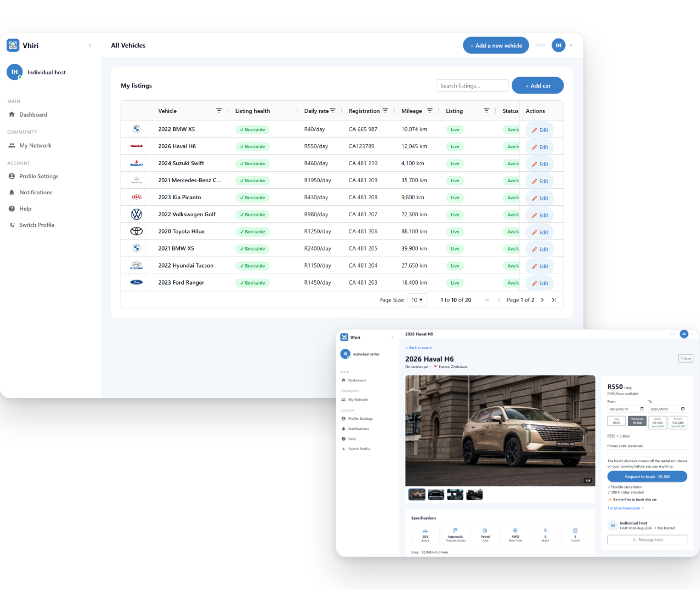
Task: Open the Vehicle column filter menu
Action: click(219, 111)
